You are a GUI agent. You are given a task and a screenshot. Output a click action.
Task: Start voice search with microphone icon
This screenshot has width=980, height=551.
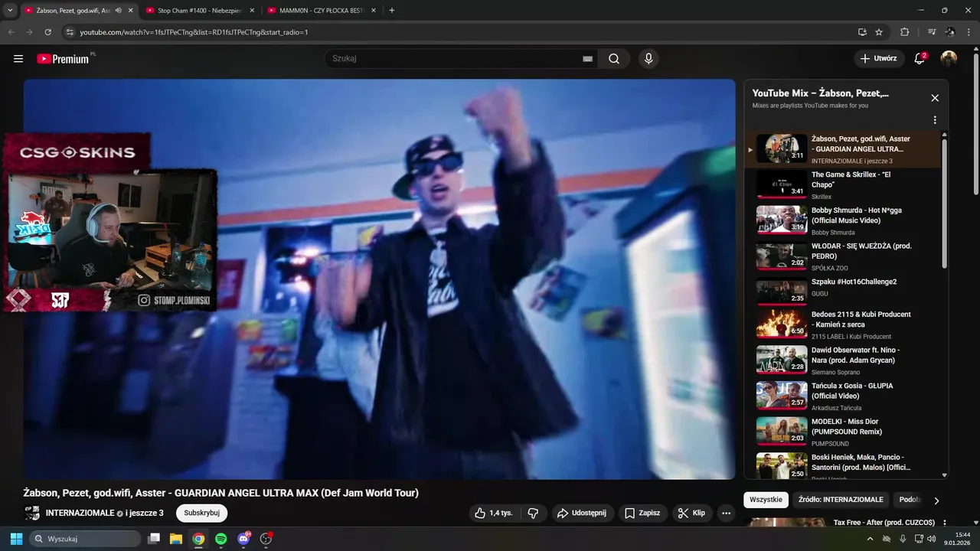click(x=648, y=59)
